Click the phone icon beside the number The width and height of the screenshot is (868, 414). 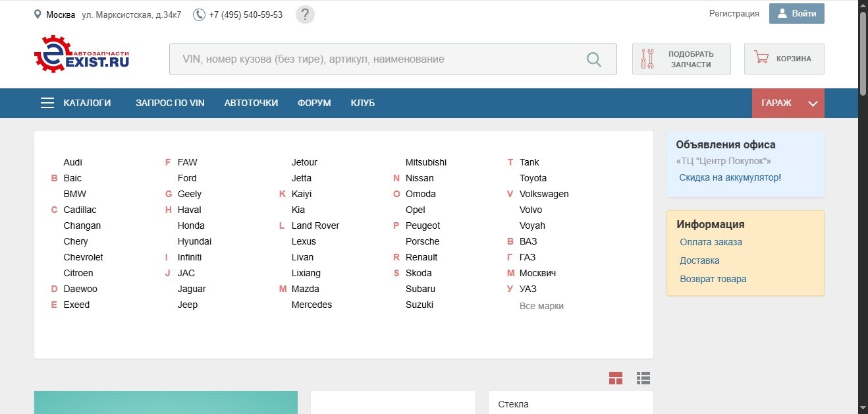pos(199,15)
